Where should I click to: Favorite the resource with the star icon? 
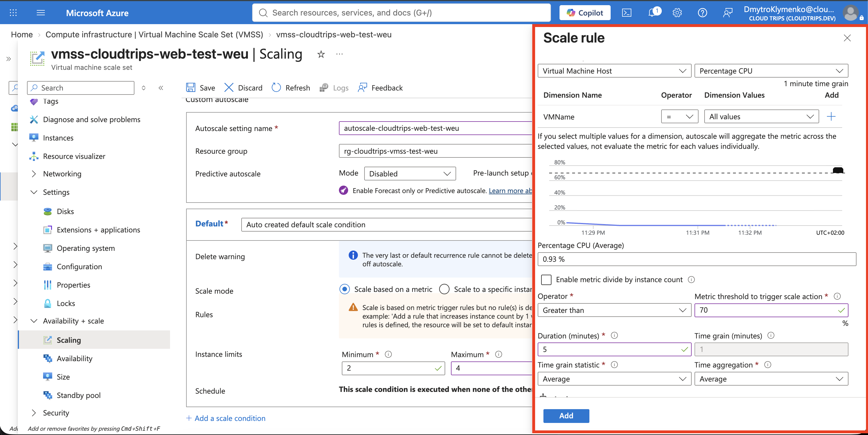(x=321, y=54)
